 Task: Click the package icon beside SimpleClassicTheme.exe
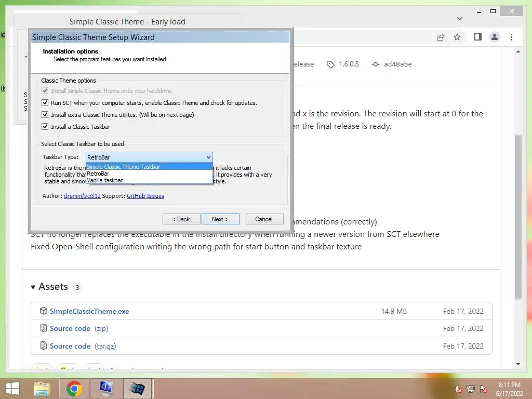[x=44, y=311]
